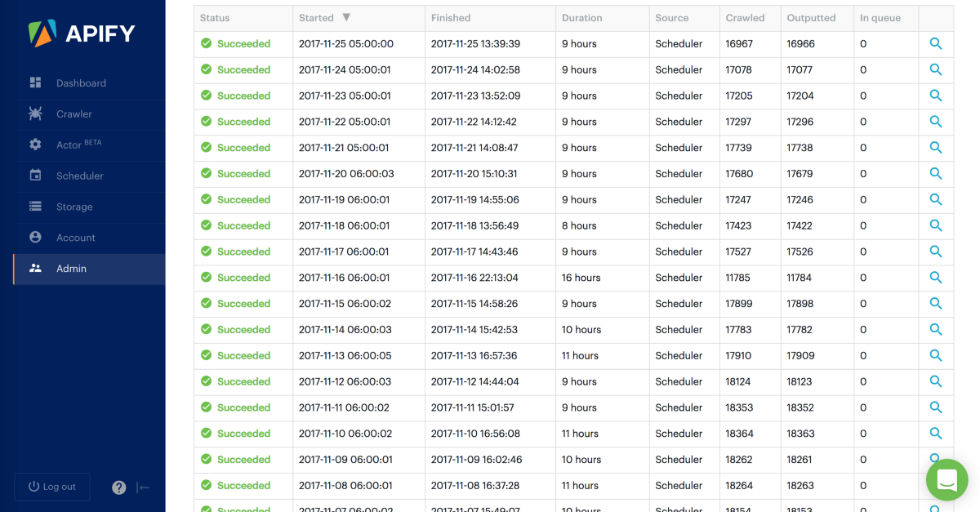Toggle sort order on the Started column

(347, 17)
